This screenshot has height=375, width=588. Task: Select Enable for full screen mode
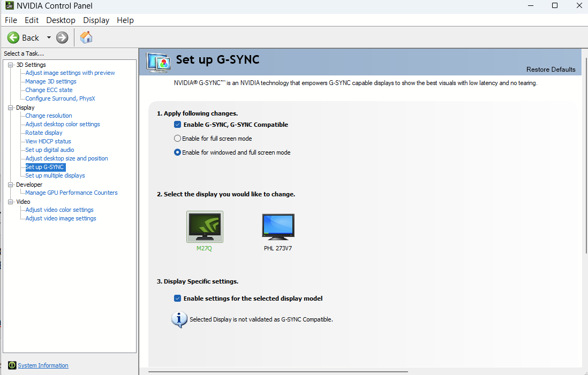pos(178,139)
